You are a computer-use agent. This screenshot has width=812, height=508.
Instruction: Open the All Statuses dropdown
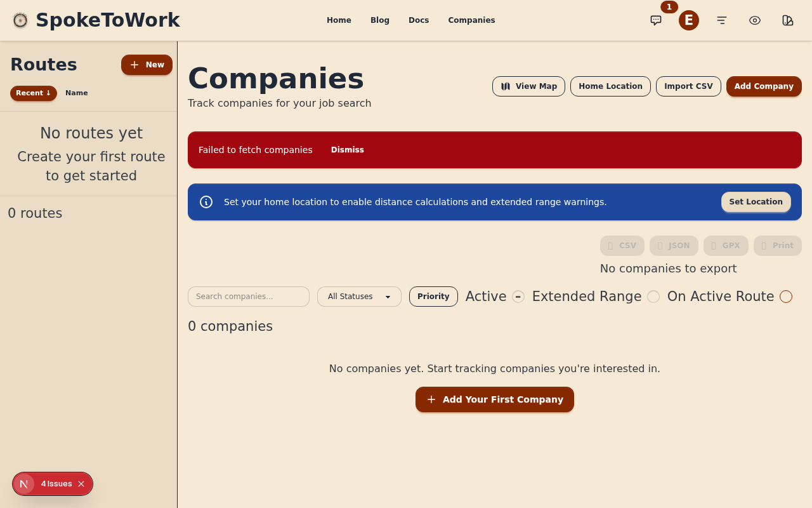[x=359, y=297]
